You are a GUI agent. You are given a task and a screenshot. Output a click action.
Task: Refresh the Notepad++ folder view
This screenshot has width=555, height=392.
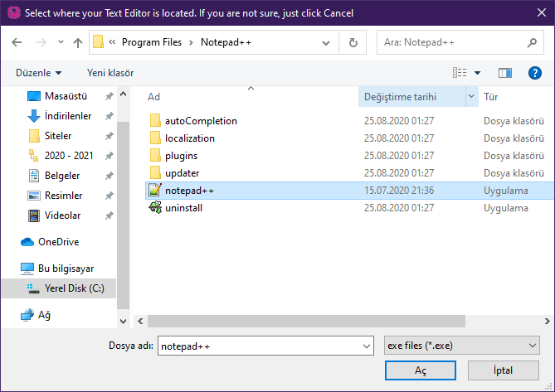(353, 43)
